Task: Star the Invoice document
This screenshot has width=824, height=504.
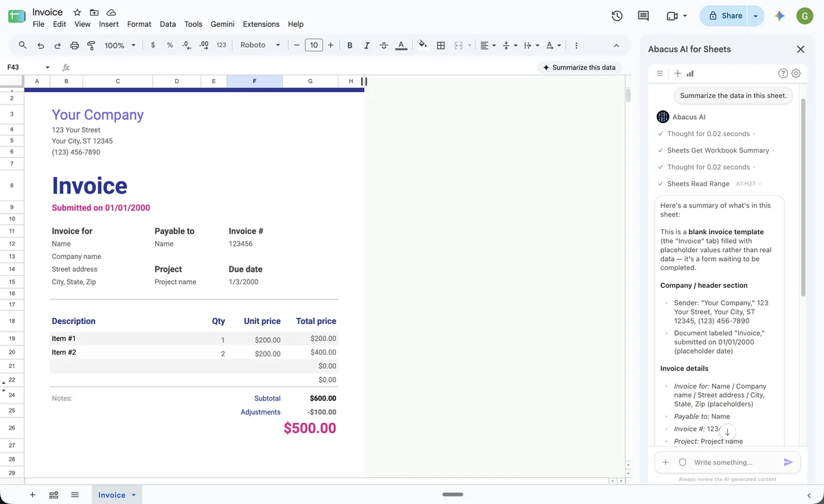Action: click(78, 12)
